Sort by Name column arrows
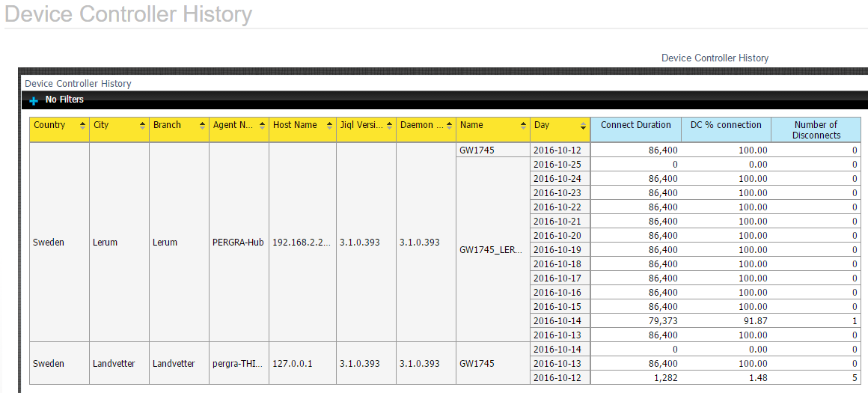This screenshot has height=393, width=868. (x=522, y=126)
